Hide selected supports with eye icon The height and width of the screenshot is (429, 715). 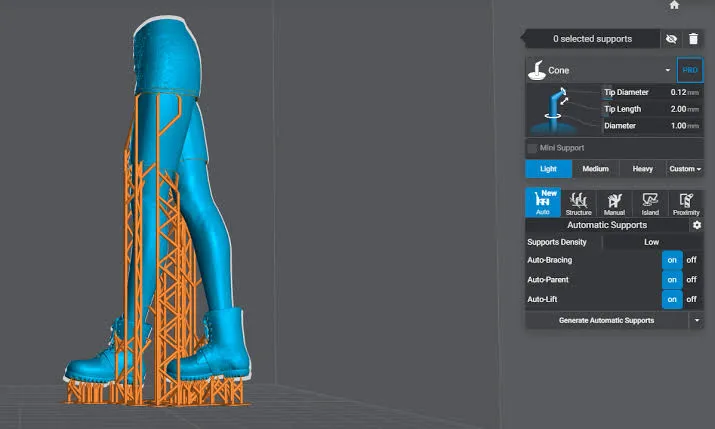(671, 39)
